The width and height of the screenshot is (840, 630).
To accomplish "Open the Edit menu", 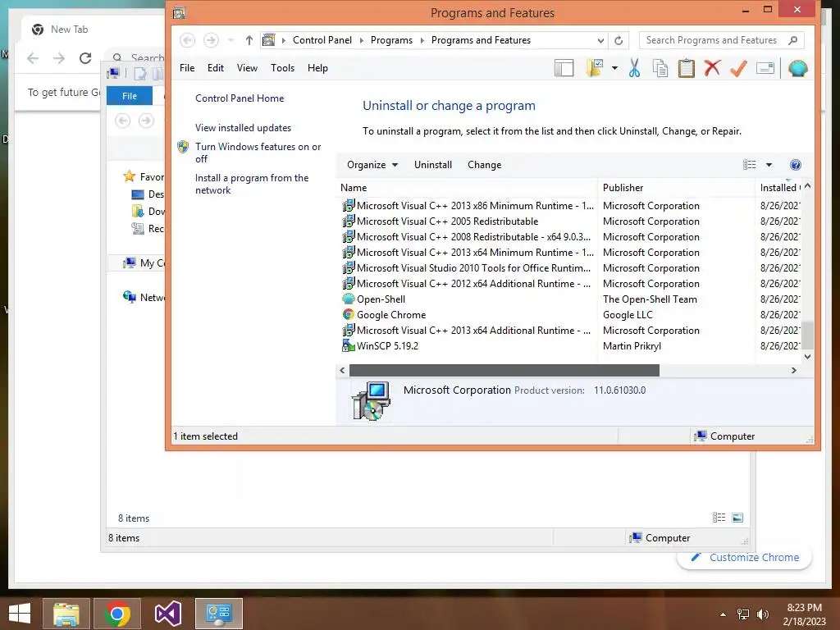I will [x=216, y=68].
